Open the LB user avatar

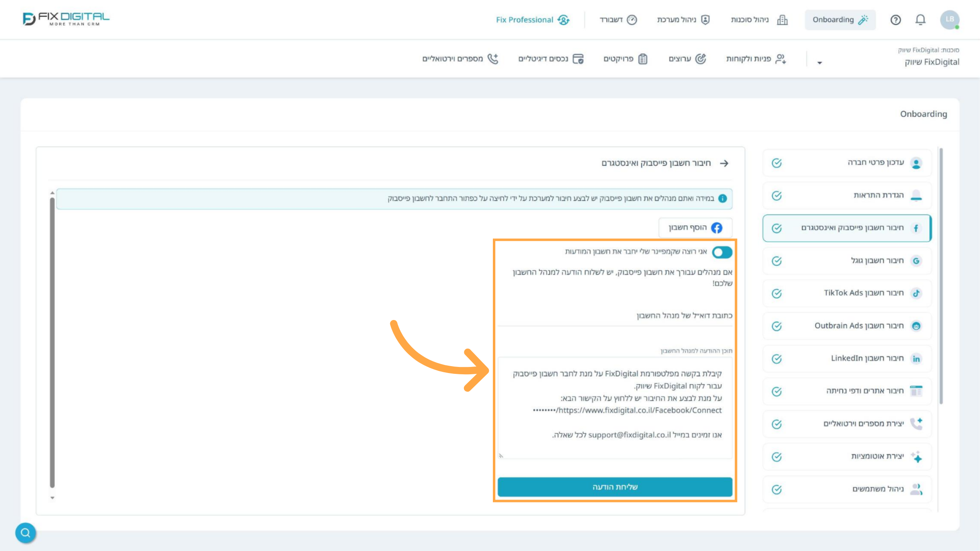950,20
